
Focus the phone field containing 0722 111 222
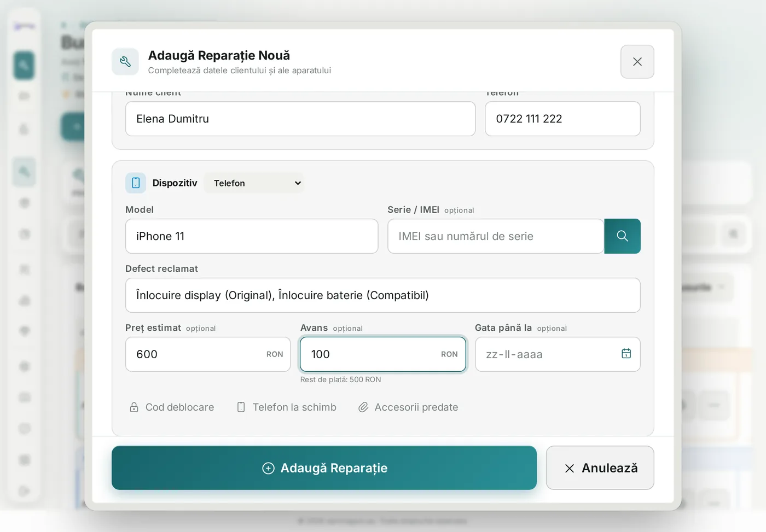[x=562, y=119]
